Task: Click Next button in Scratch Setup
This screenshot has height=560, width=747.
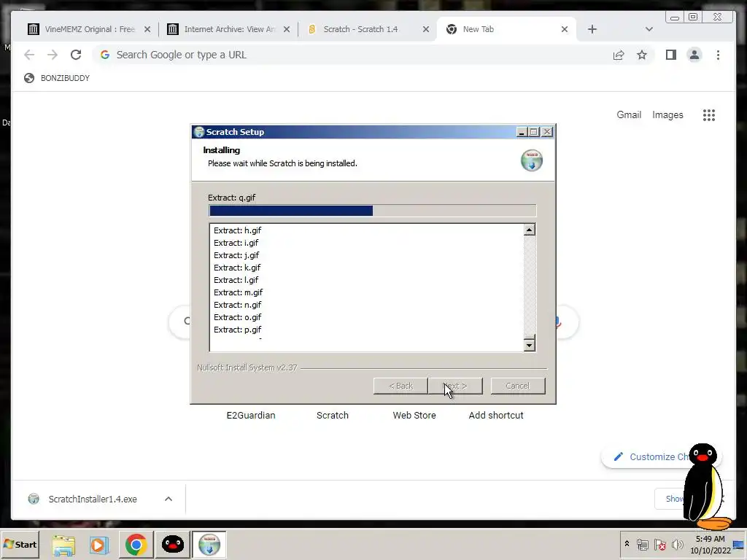Action: pyautogui.click(x=455, y=386)
